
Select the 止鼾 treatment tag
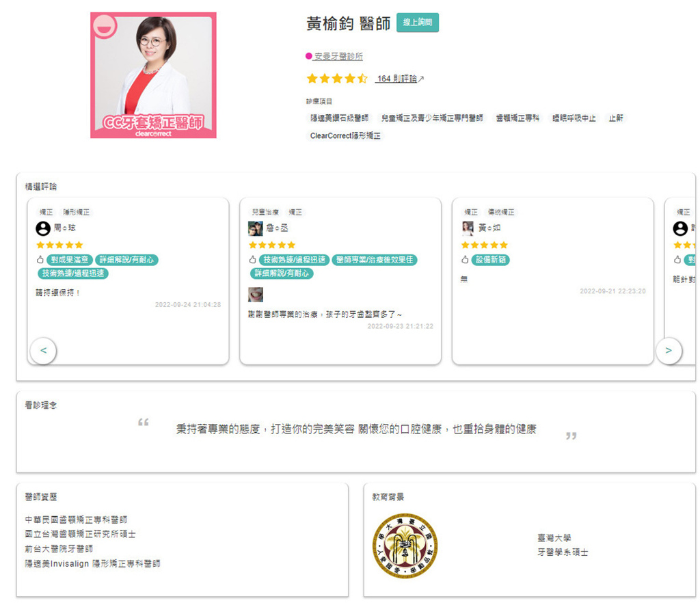[x=616, y=118]
